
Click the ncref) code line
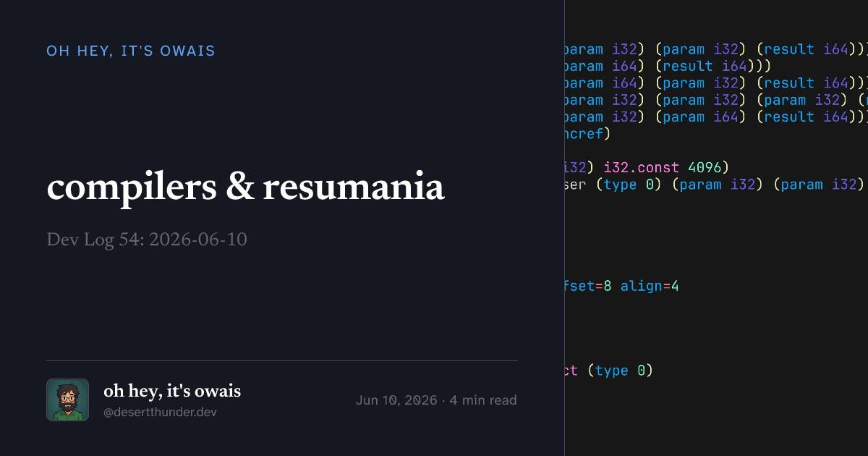tap(588, 133)
